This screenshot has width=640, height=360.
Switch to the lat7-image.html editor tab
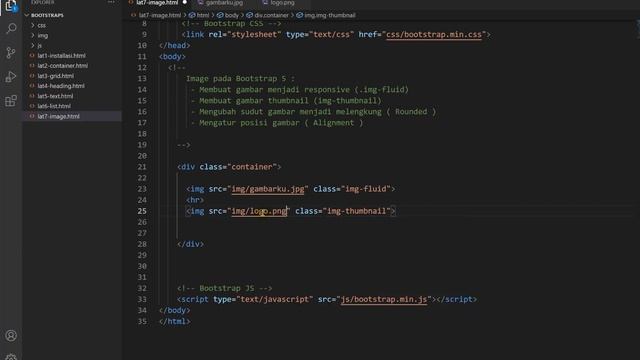[157, 3]
